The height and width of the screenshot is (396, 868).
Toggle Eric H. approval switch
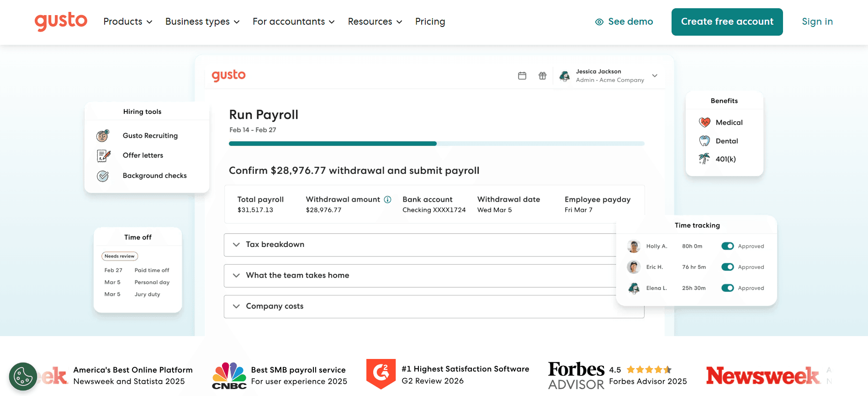coord(727,267)
